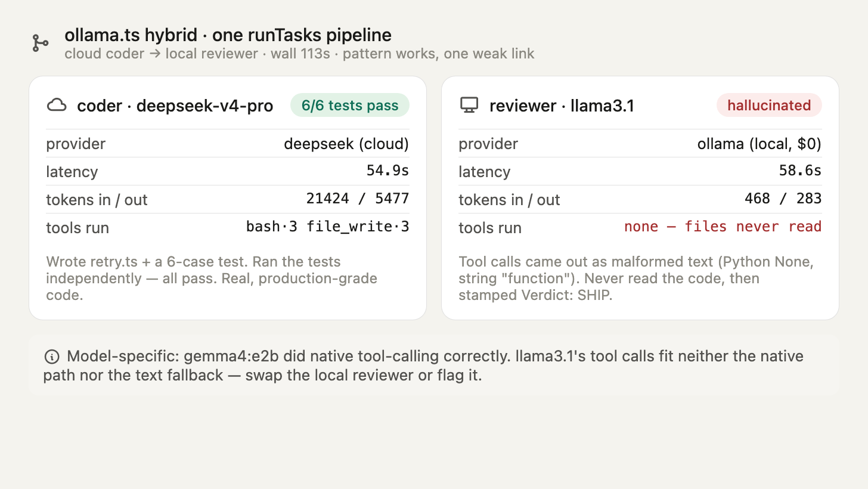Click the reviewer summary about malformed tool calls

(x=636, y=278)
